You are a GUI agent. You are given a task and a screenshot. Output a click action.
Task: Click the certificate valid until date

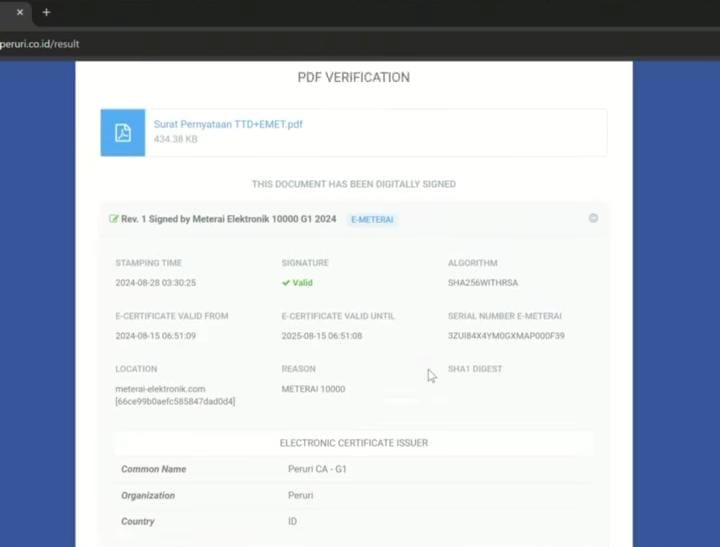322,336
